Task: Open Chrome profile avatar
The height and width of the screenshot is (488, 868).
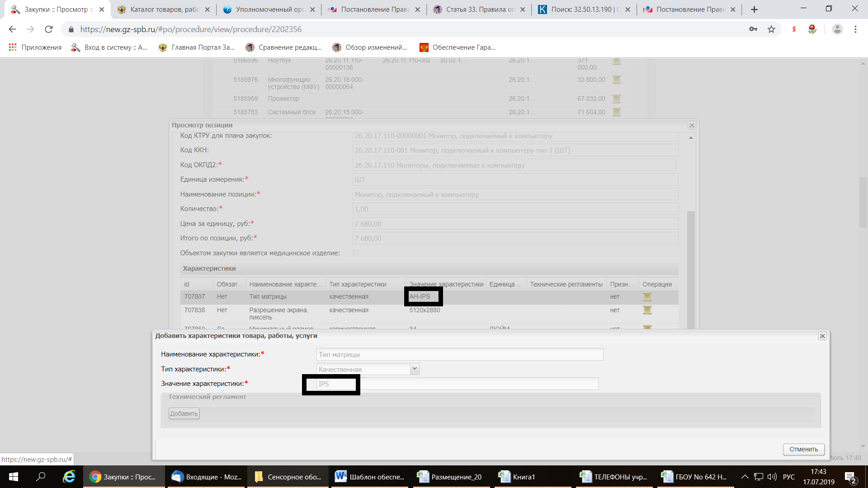Action: tap(837, 29)
